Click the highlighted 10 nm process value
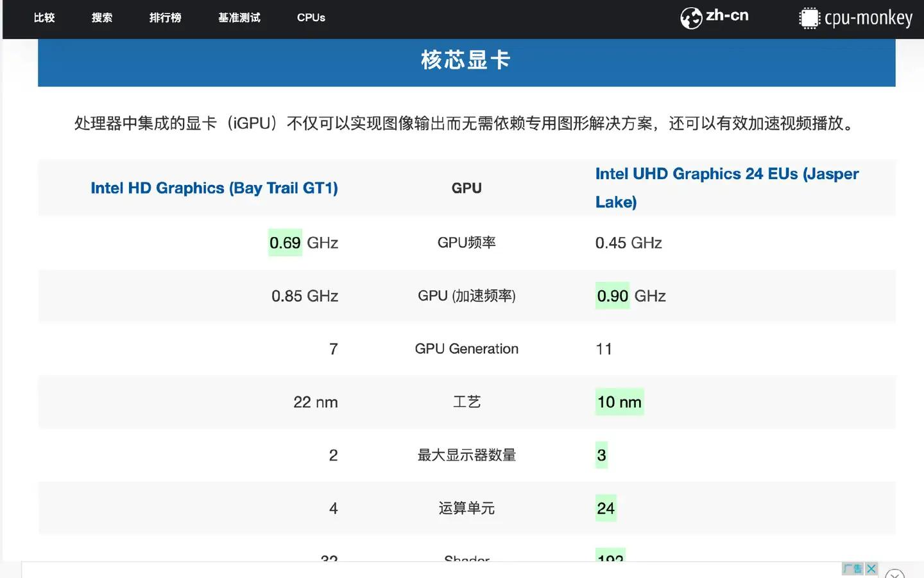 click(x=619, y=402)
